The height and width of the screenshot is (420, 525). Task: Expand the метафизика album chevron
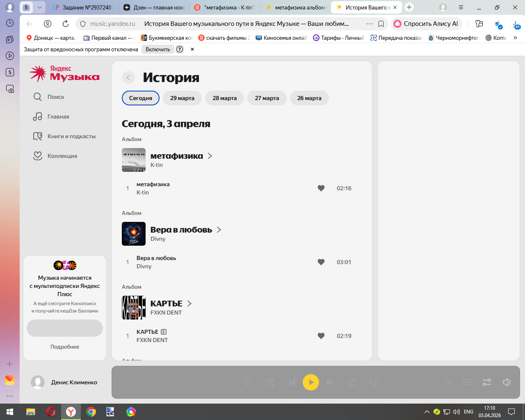pyautogui.click(x=210, y=156)
